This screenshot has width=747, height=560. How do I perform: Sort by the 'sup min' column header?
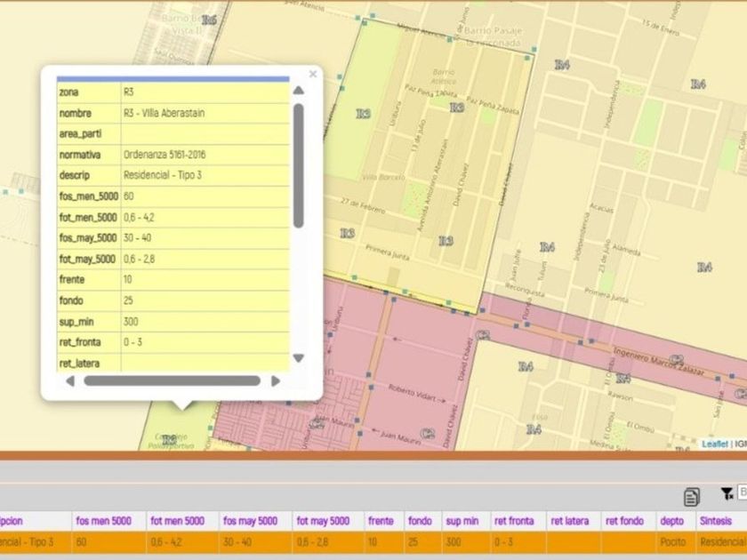pos(462,521)
